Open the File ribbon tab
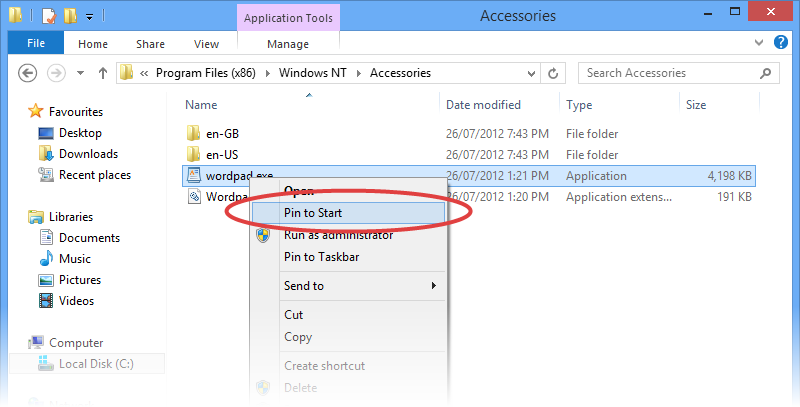 pyautogui.click(x=35, y=44)
